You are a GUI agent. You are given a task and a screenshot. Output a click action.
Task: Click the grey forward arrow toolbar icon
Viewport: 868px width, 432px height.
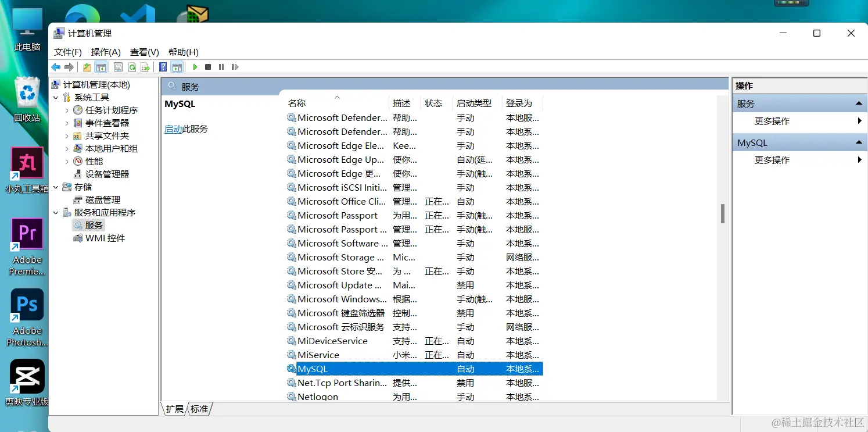pyautogui.click(x=69, y=67)
